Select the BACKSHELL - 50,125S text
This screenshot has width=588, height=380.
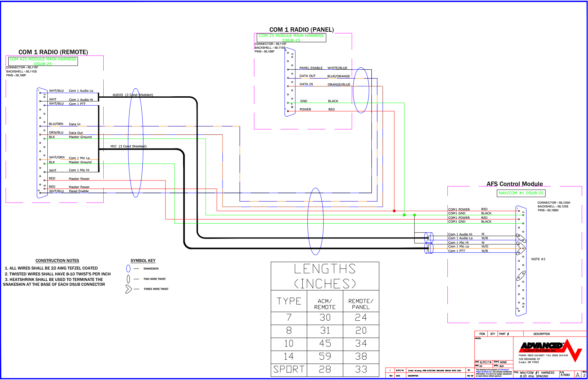(553, 206)
